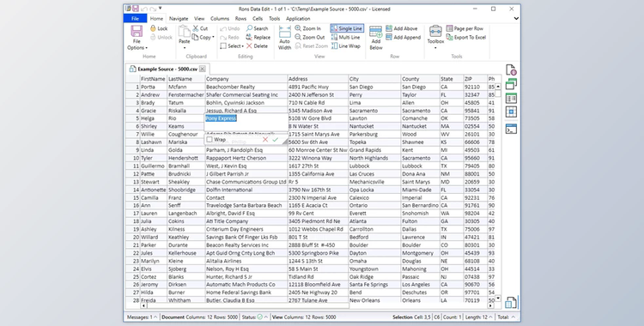
Task: Click the vertical scrollbar down arrow
Action: click(498, 299)
